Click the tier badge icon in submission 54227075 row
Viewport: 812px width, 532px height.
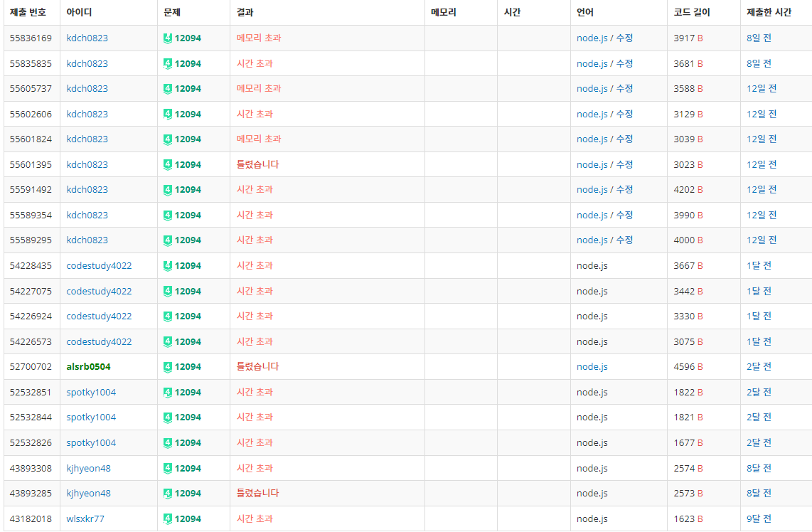pyautogui.click(x=167, y=291)
